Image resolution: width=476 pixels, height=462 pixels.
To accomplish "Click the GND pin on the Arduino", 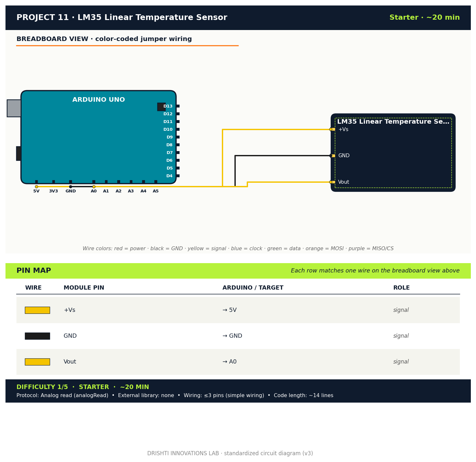I will tap(70, 187).
